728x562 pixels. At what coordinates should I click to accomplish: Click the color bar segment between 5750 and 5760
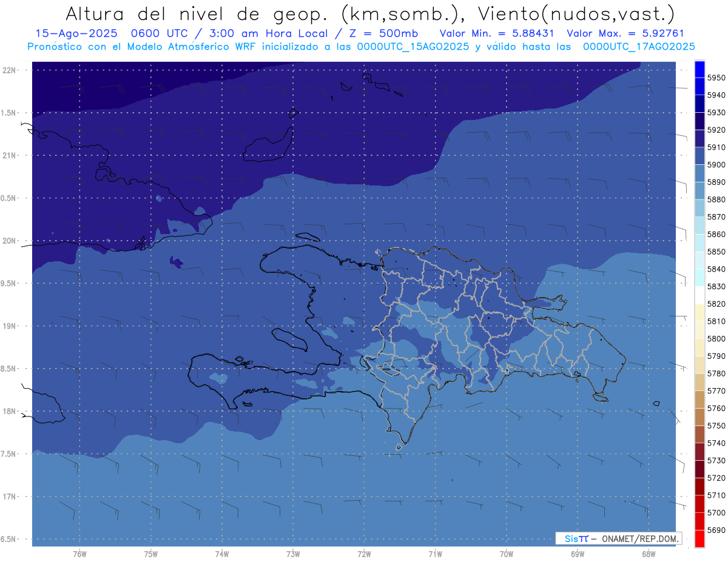699,416
